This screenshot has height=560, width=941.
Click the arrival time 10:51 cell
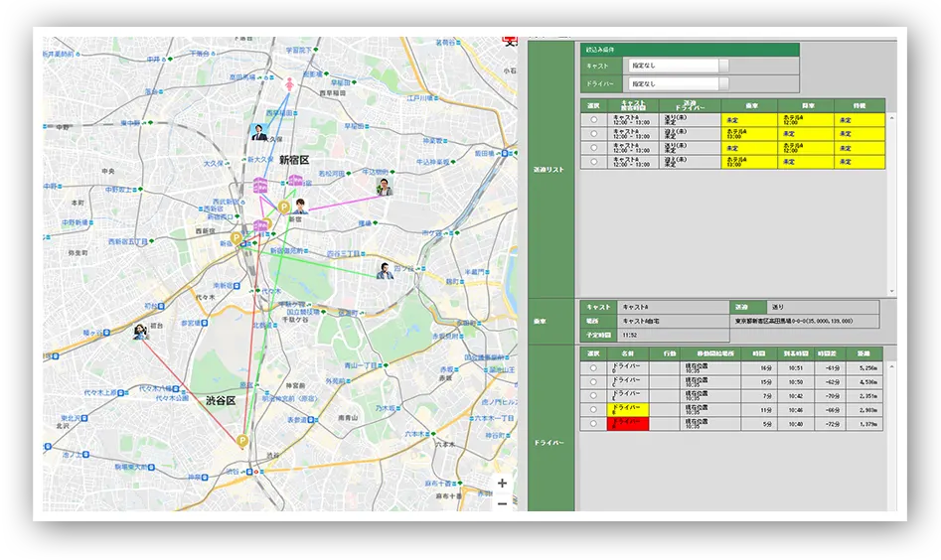pos(796,368)
